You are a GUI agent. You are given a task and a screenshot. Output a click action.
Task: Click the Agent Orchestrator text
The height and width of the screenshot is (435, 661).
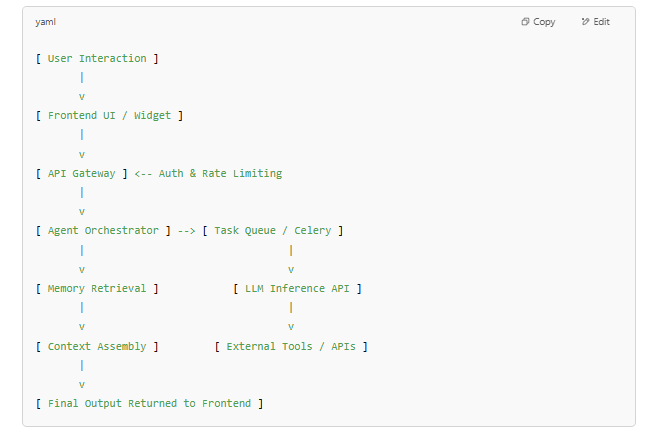click(x=103, y=231)
